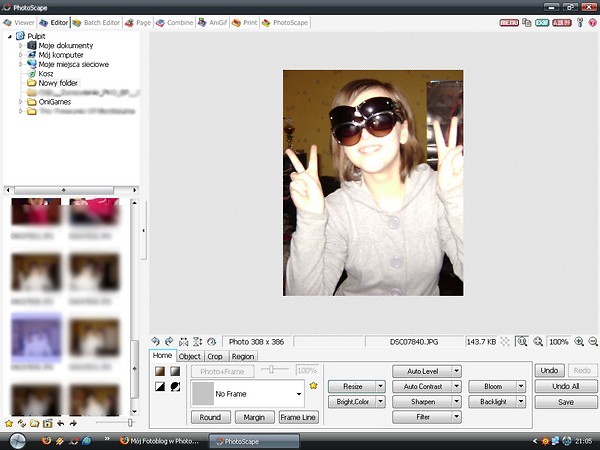Click the green EXIF icon
600x450 pixels.
tap(542, 23)
